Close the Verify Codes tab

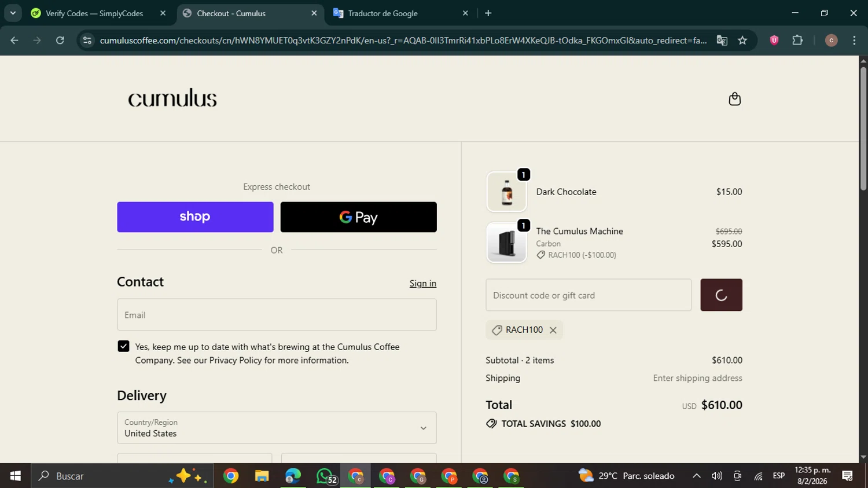pos(163,13)
